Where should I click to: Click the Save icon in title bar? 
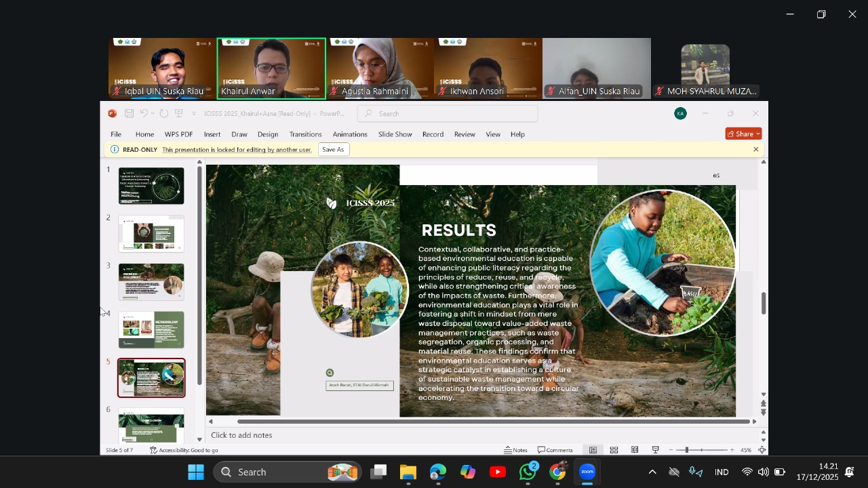[129, 114]
